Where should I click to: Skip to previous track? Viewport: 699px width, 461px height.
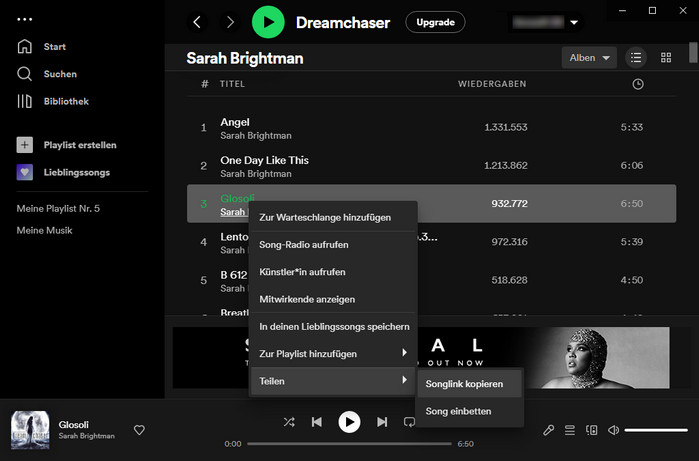317,422
